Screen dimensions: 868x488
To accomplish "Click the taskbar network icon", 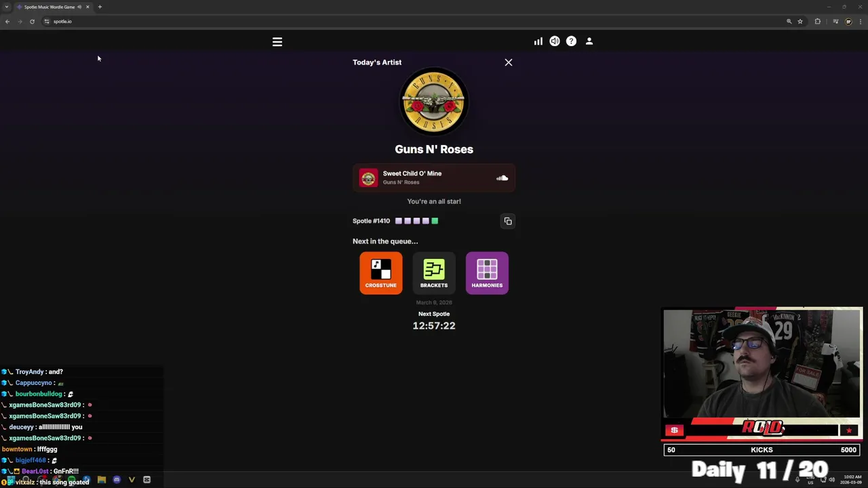I will (x=823, y=479).
